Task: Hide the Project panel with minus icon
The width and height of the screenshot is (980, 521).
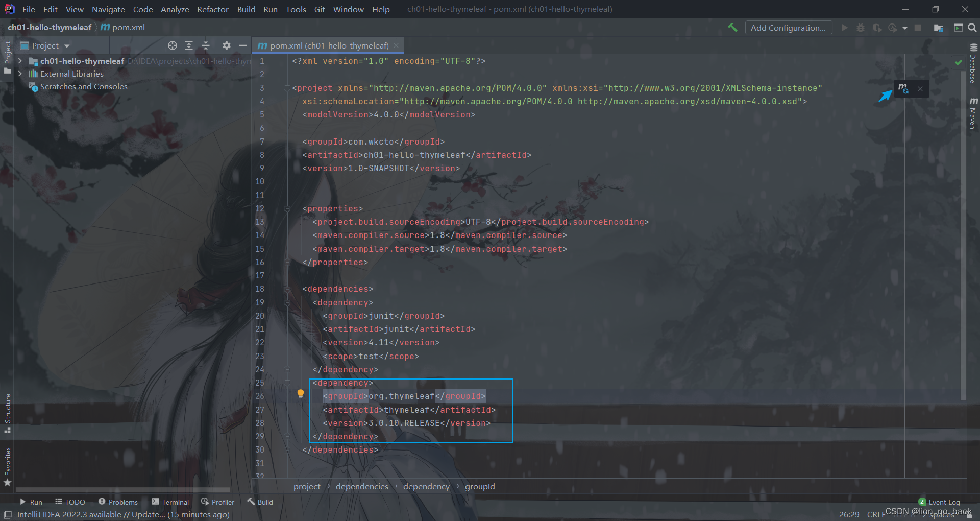Action: (243, 45)
